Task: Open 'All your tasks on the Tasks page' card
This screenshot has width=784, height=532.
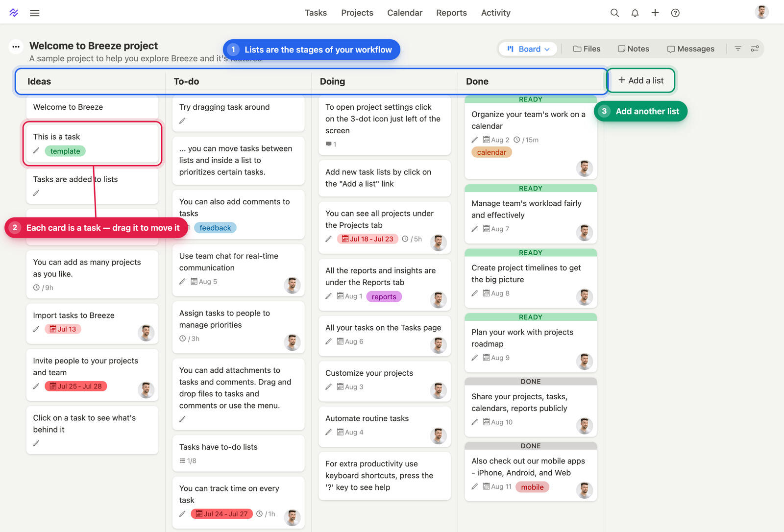Action: (384, 336)
